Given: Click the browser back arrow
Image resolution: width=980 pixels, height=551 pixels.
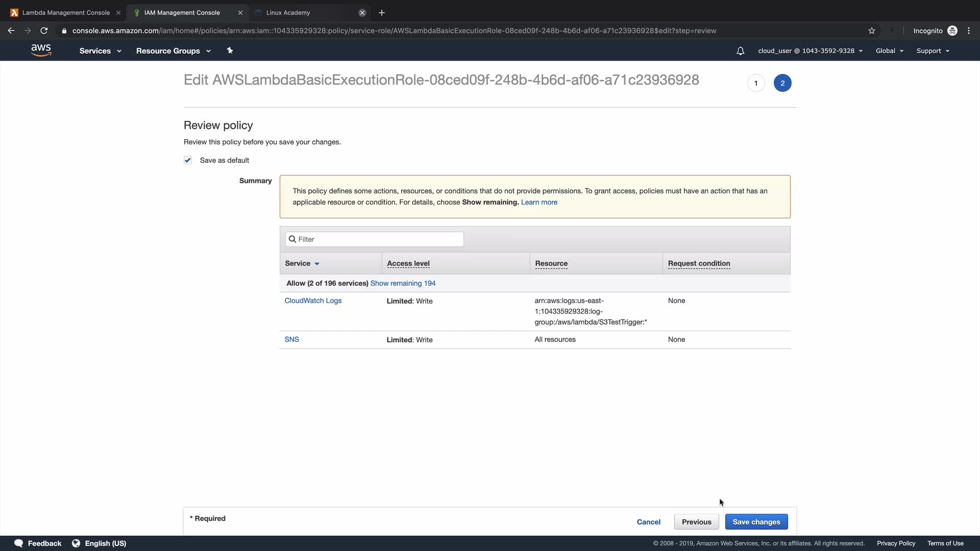Looking at the screenshot, I should click(x=11, y=31).
